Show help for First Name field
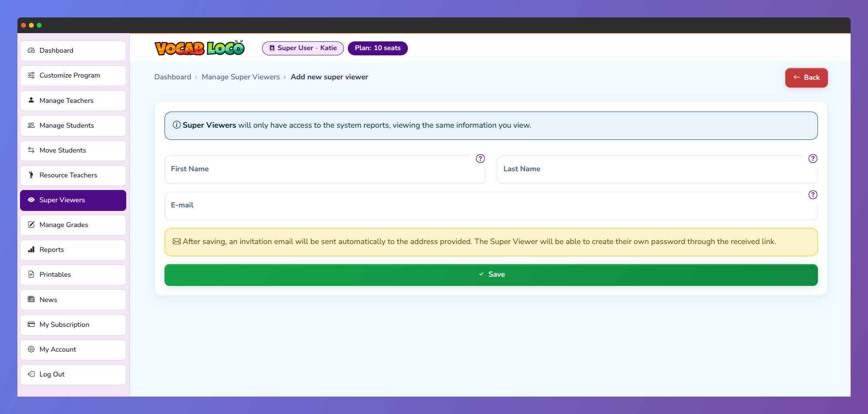Viewport: 868px width, 414px height. pyautogui.click(x=481, y=159)
